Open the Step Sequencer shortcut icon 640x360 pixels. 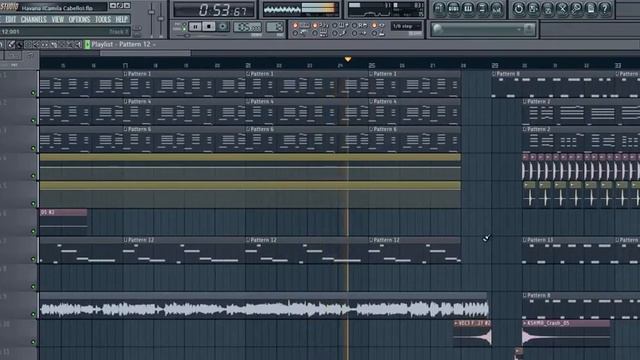[x=453, y=9]
